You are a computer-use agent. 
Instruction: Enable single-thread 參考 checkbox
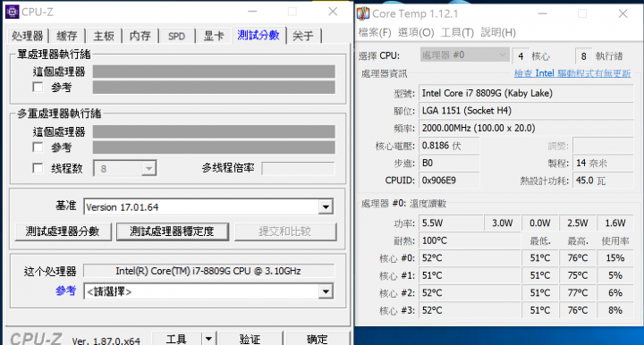click(x=38, y=87)
